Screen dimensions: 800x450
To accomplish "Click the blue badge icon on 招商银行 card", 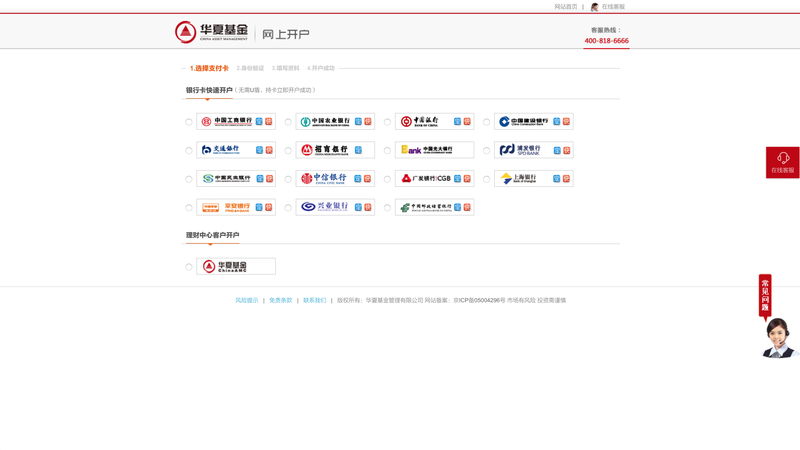I will [358, 150].
